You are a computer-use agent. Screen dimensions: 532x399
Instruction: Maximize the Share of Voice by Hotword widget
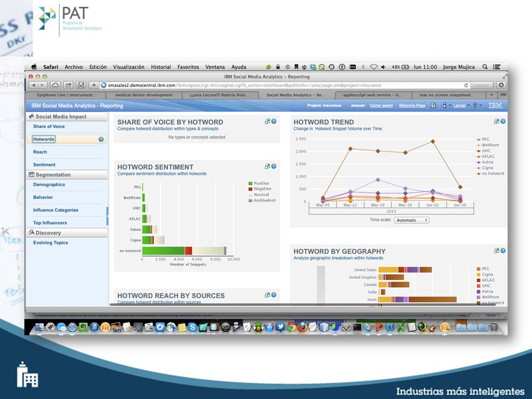point(267,121)
